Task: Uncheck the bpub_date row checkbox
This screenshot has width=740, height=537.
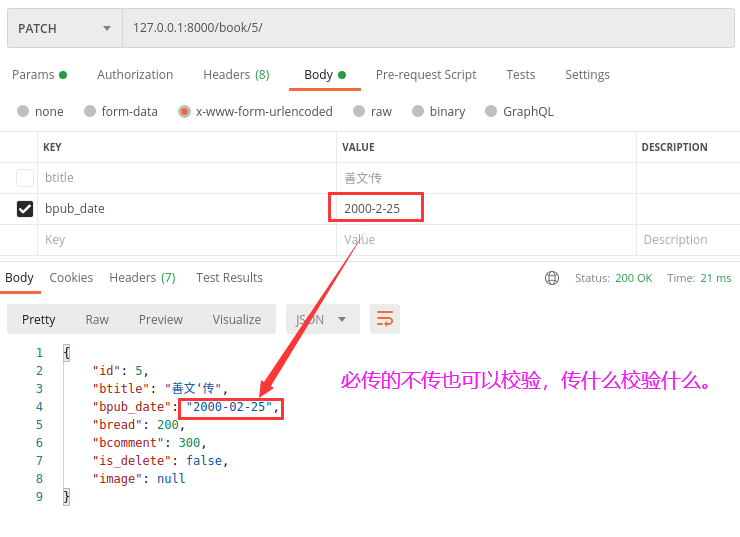Action: 25,209
